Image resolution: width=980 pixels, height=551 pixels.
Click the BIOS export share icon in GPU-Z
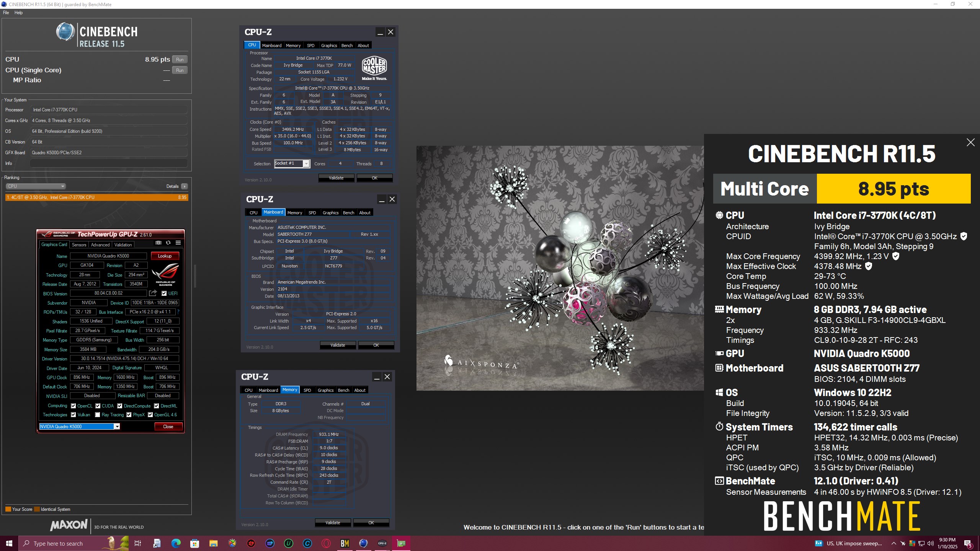pyautogui.click(x=153, y=293)
